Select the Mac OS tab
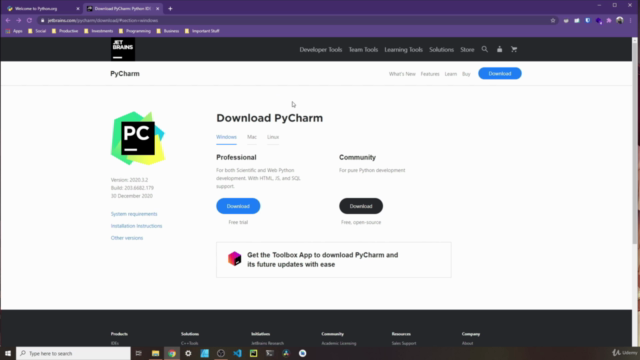The width and height of the screenshot is (640, 360). coord(252,137)
